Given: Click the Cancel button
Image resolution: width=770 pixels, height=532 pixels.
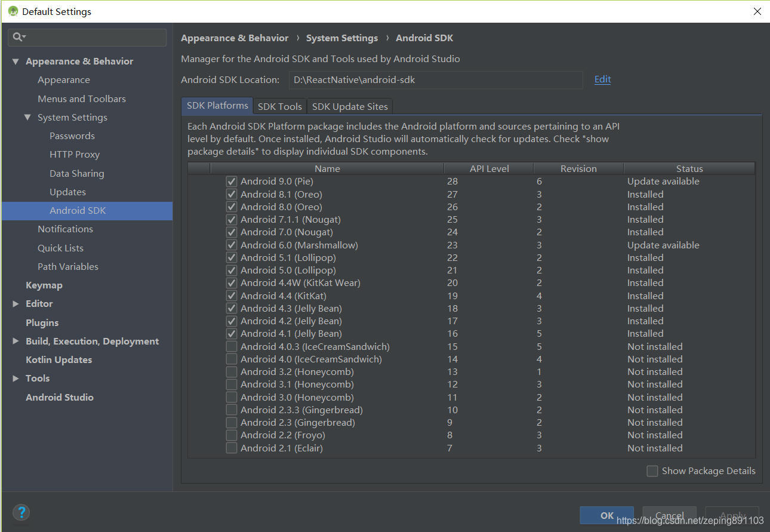Looking at the screenshot, I should tap(670, 515).
